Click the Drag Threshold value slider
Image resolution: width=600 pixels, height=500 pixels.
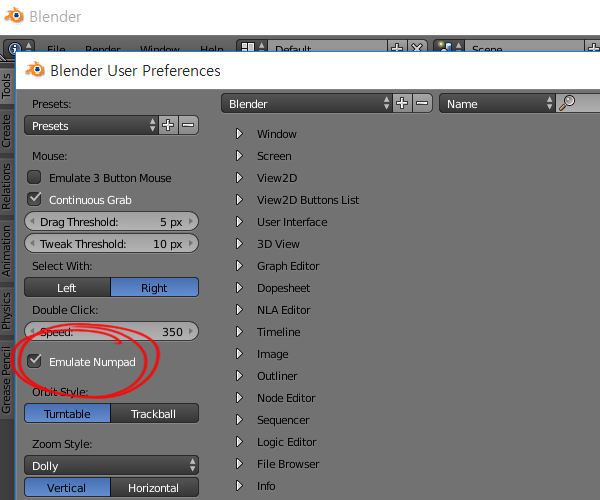[x=111, y=221]
